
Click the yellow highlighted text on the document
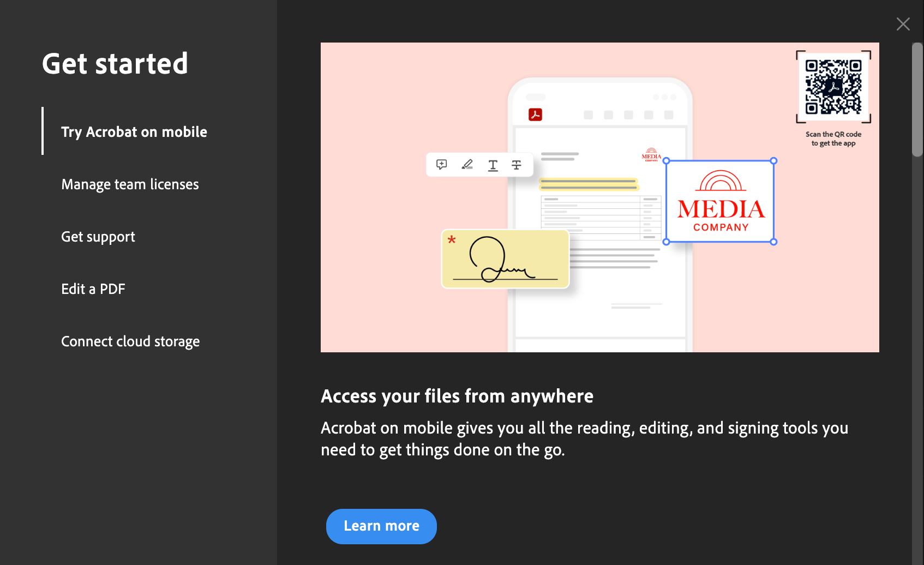click(588, 184)
